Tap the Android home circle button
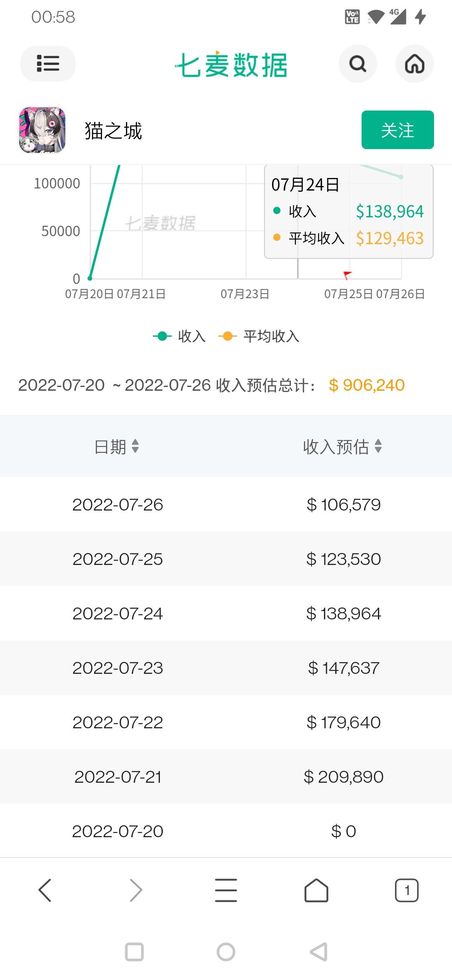This screenshot has height=980, width=452. point(226,952)
